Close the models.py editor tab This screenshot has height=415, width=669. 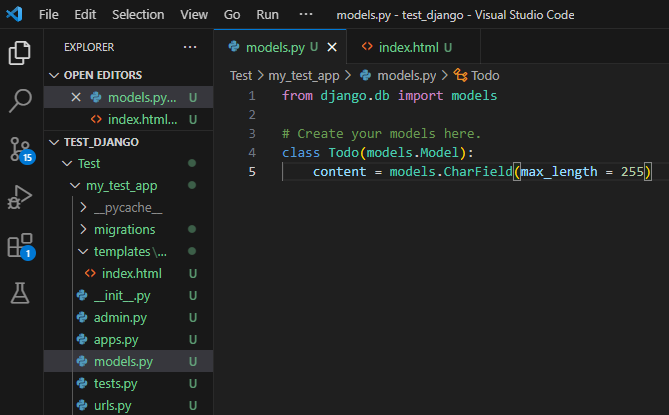tap(332, 47)
